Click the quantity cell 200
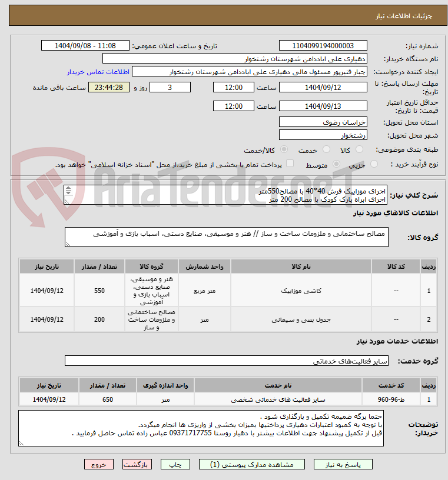Screen dimensions: 448x480 coord(99,320)
